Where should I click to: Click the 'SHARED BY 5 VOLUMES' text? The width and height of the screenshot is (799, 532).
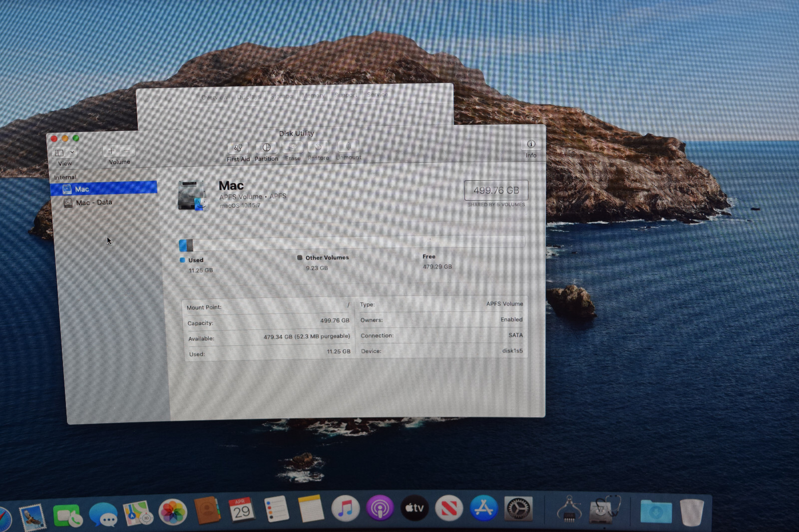[x=496, y=205]
